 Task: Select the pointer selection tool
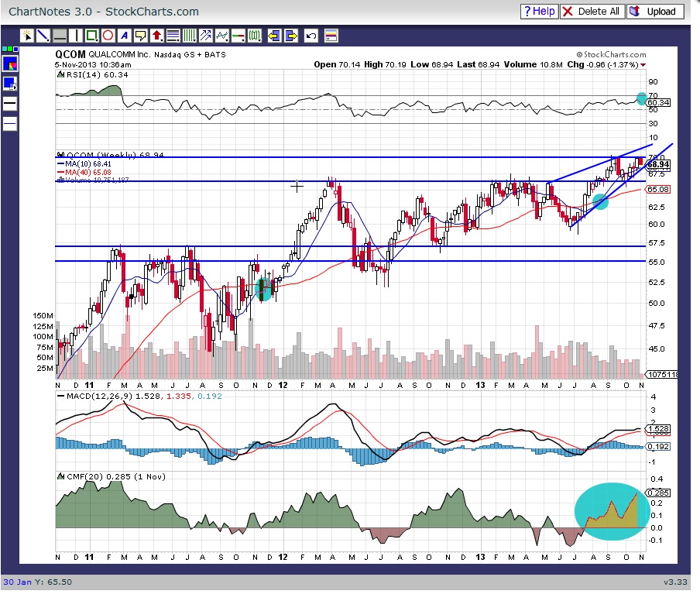[x=27, y=36]
